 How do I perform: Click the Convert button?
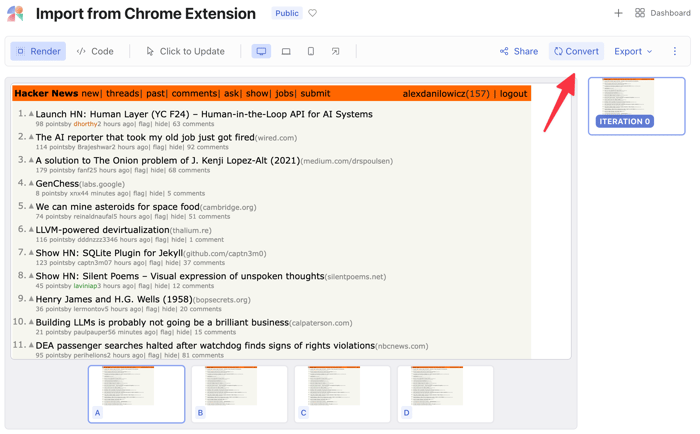pyautogui.click(x=576, y=51)
